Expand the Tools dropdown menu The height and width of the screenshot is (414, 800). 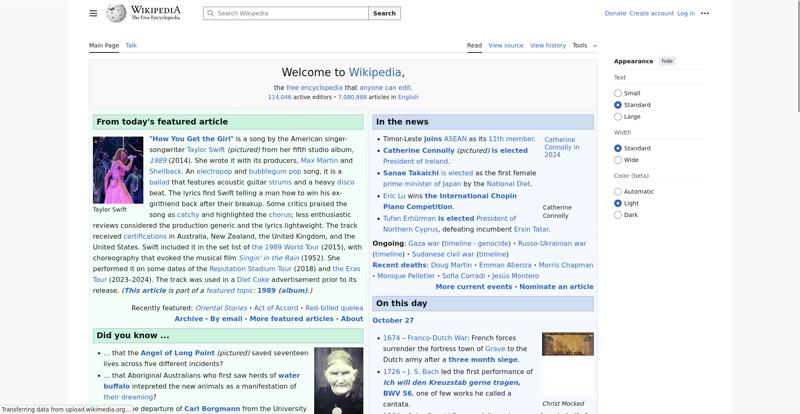(584, 45)
